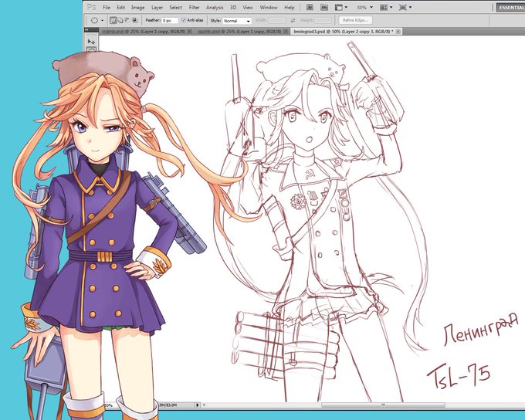Open the Window menu

coord(269,8)
